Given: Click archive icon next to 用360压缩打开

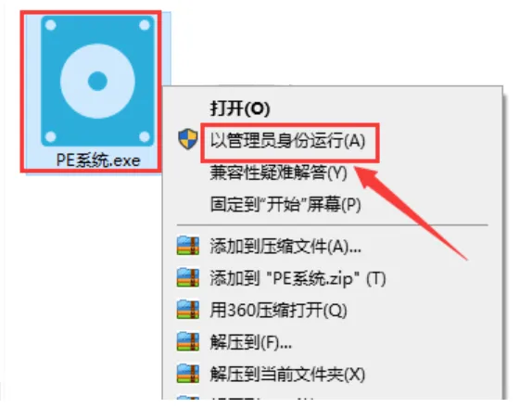Looking at the screenshot, I should [x=187, y=310].
